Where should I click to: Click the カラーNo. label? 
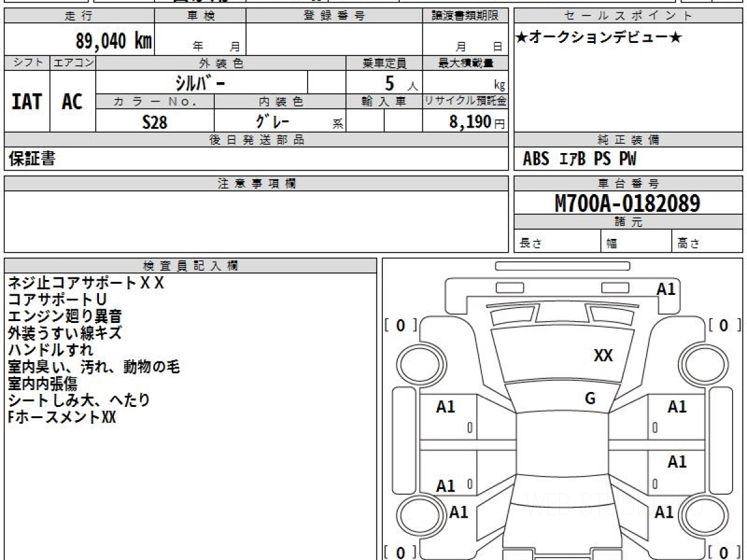(x=155, y=101)
